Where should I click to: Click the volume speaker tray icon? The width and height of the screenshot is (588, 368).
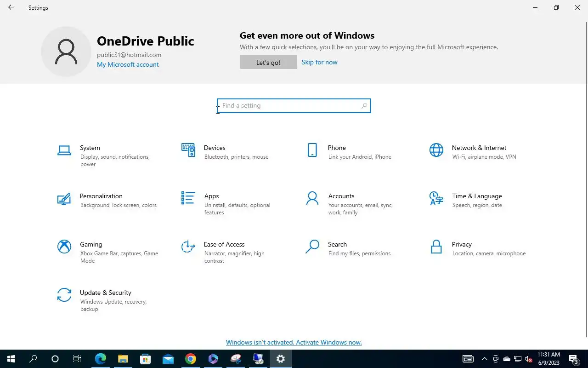pos(529,359)
